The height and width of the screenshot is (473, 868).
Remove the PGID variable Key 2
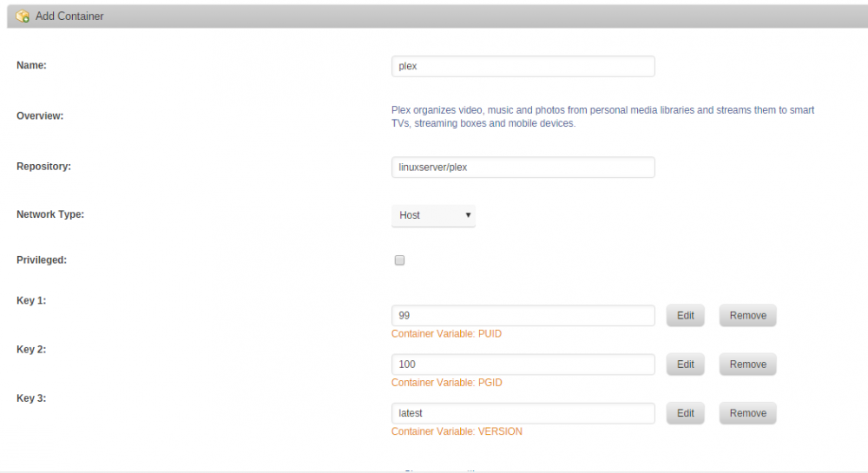(x=748, y=364)
